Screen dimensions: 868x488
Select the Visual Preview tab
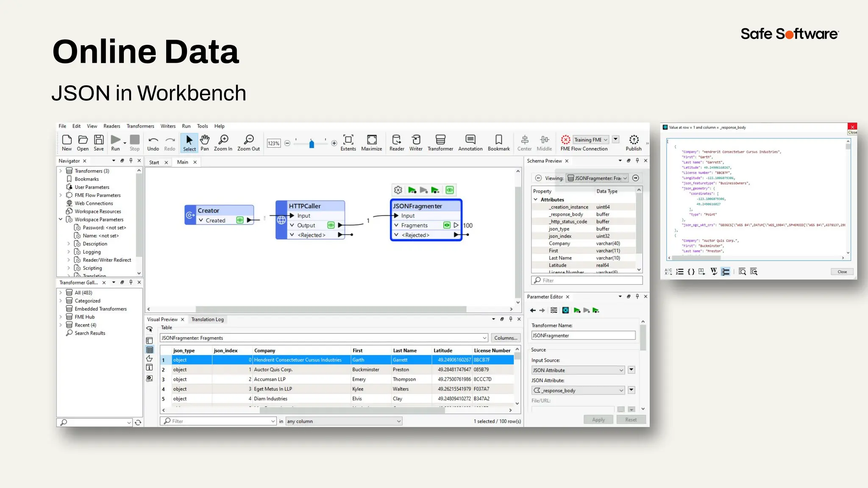coord(162,319)
